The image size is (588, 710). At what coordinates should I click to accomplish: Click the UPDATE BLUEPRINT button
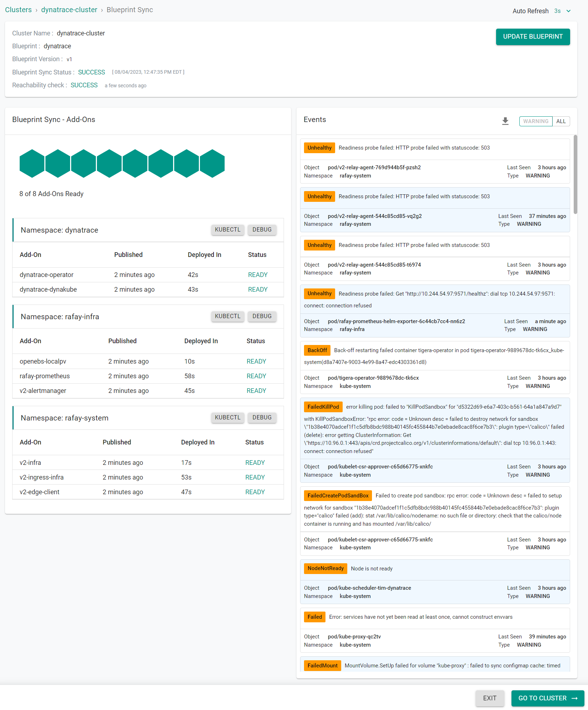(x=533, y=37)
